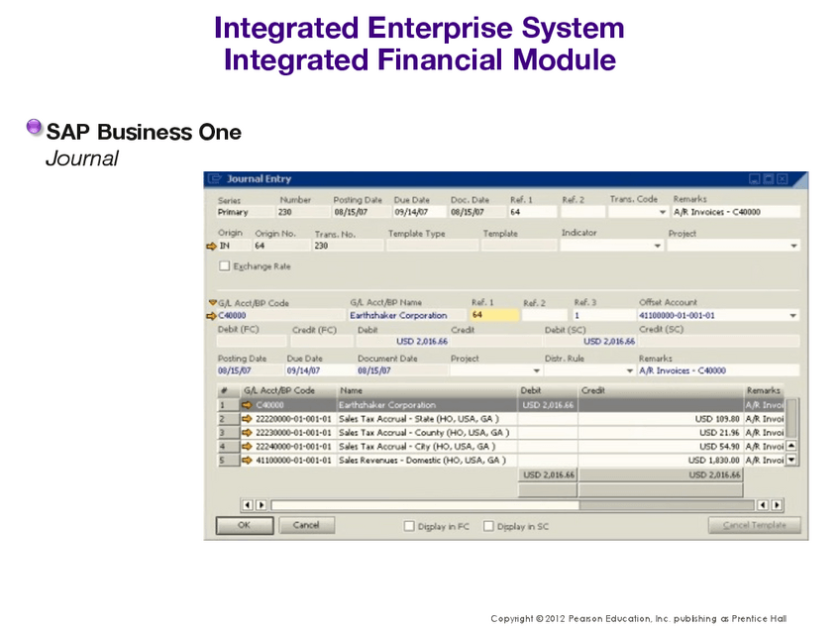Click the link arrow beside C40000 code field
This screenshot has width=840, height=630.
[211, 316]
